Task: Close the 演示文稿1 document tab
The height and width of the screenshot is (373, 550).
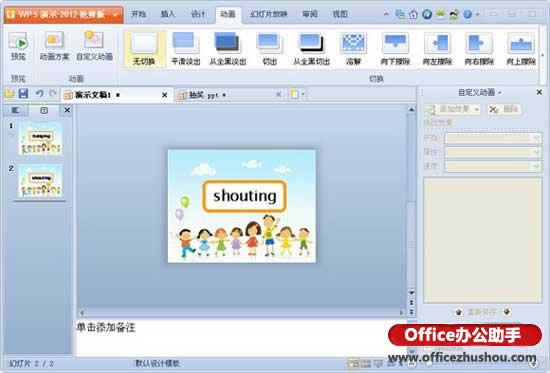Action: (165, 95)
